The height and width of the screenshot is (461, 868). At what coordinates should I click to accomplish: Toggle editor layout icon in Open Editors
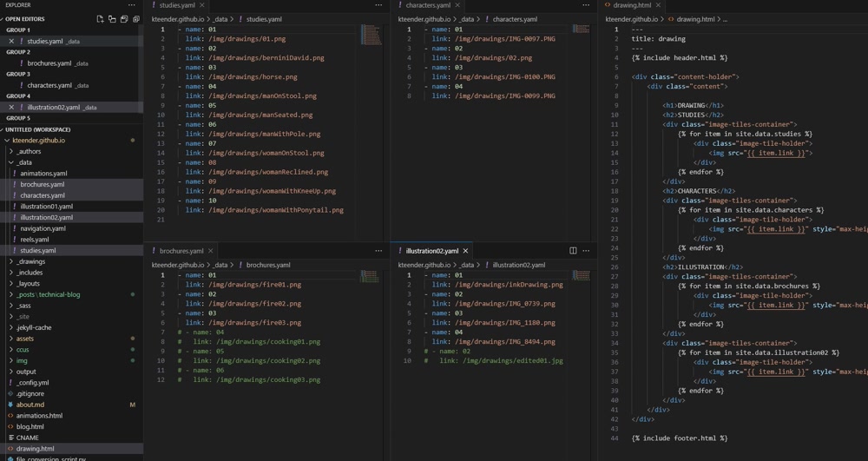112,19
